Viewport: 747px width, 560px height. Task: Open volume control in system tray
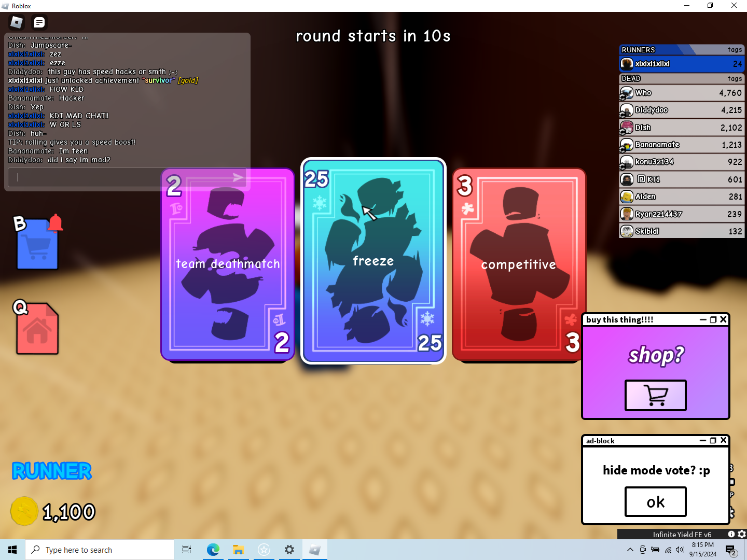(680, 550)
